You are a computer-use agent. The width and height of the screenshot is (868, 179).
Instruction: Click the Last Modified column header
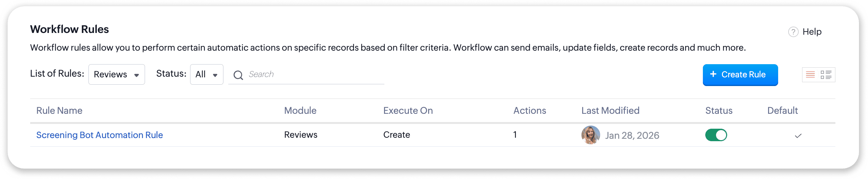[x=610, y=111]
